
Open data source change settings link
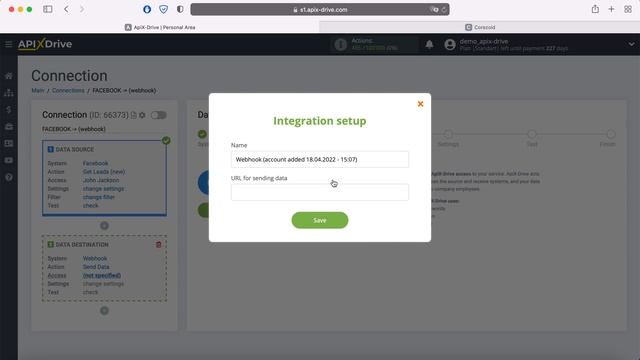[x=103, y=189]
